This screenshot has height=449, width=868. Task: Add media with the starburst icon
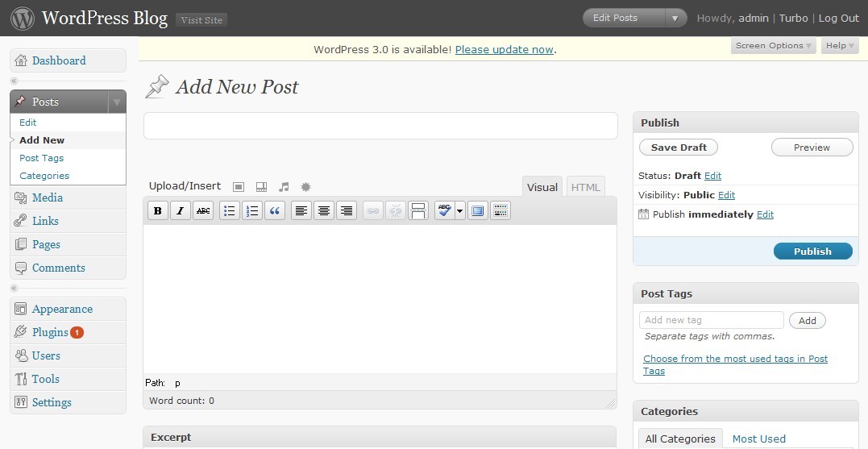305,187
